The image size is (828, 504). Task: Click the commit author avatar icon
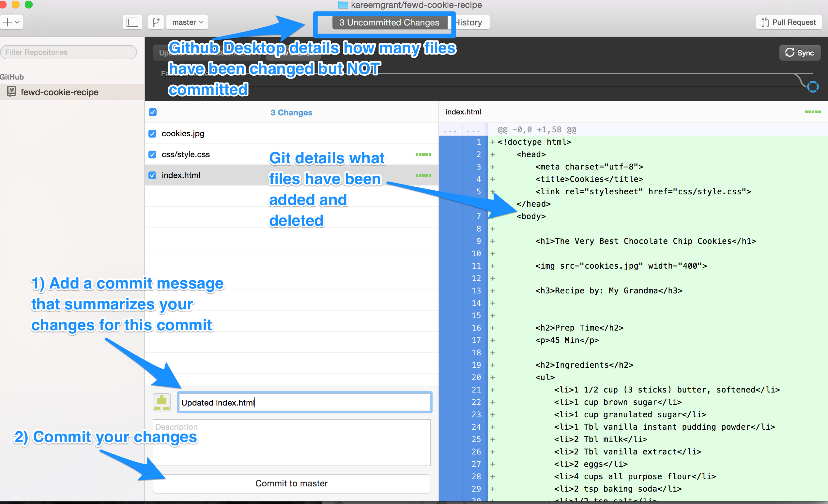pos(162,402)
